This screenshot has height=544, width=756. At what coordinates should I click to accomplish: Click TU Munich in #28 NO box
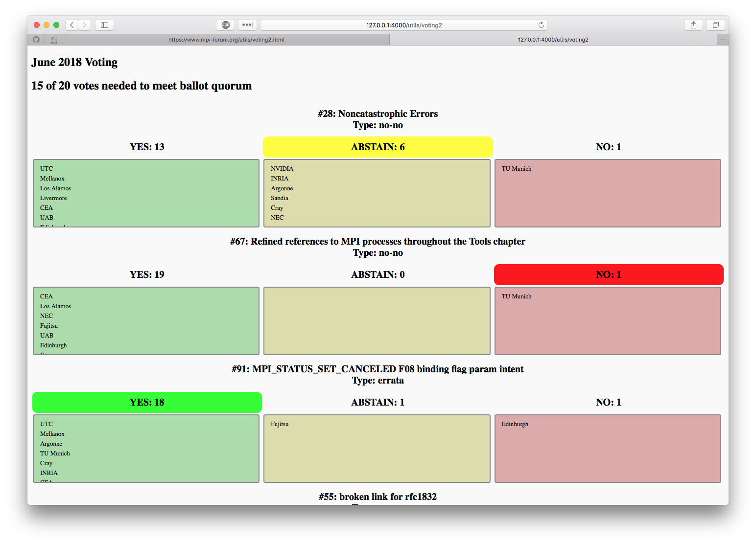pyautogui.click(x=516, y=169)
